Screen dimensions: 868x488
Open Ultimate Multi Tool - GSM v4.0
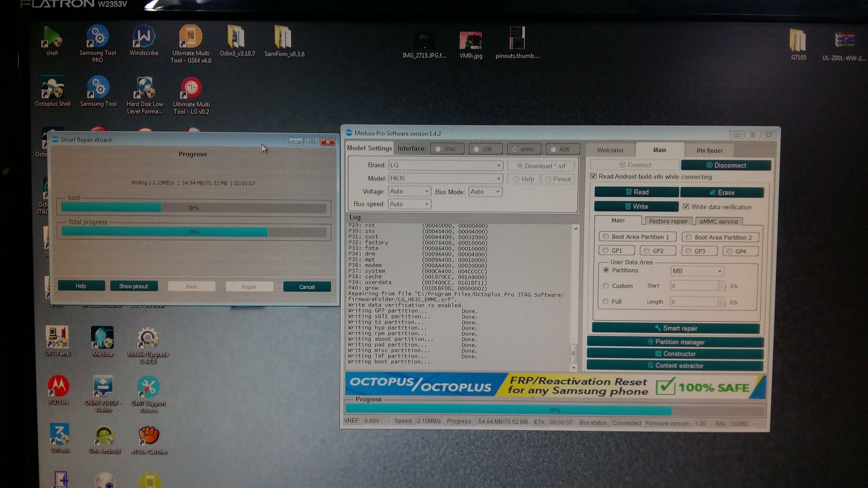191,44
